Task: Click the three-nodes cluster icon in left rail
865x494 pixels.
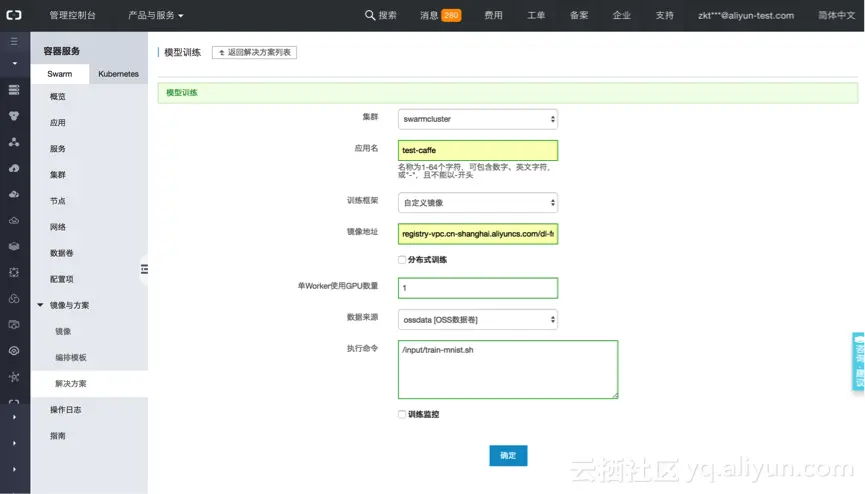Action: [x=14, y=142]
